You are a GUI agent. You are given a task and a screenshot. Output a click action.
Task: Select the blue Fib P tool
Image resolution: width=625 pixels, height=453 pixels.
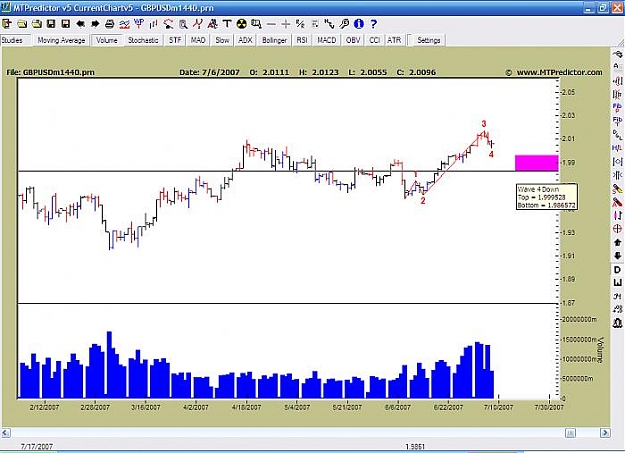coord(617,107)
